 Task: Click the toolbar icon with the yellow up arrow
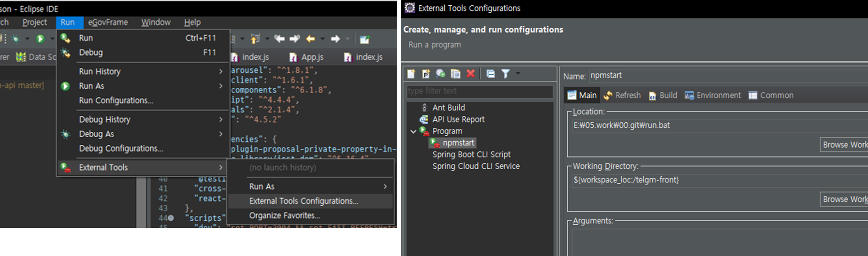pyautogui.click(x=255, y=39)
